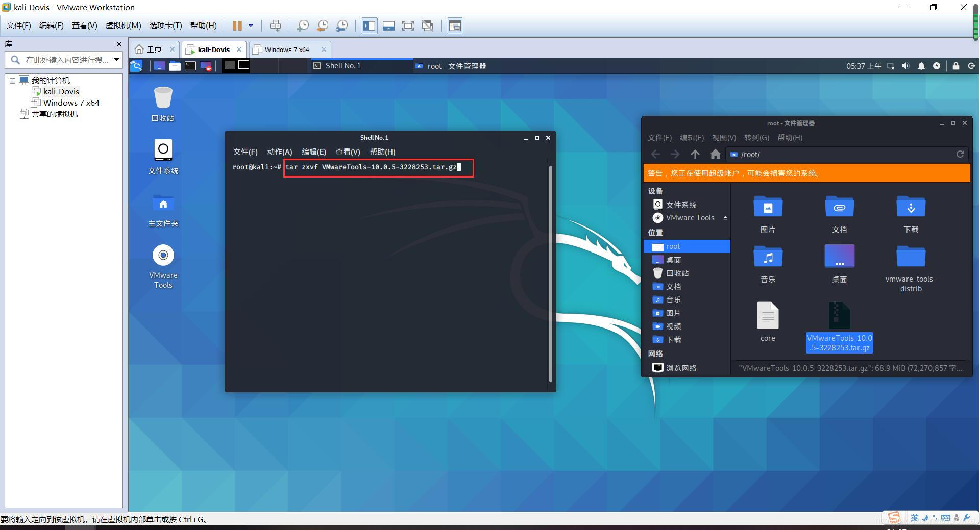The height and width of the screenshot is (530, 980).
Task: Open 转到(G) menu in file manager
Action: (x=756, y=138)
